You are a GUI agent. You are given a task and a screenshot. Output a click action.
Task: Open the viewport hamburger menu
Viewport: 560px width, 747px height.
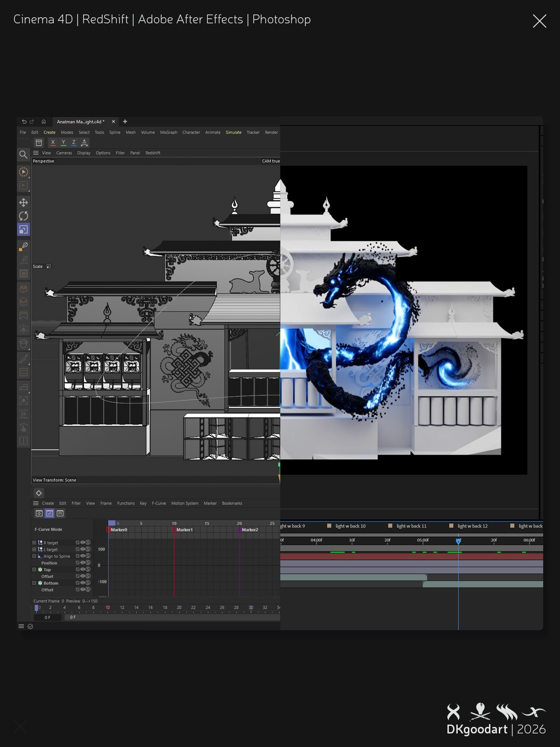coord(36,153)
